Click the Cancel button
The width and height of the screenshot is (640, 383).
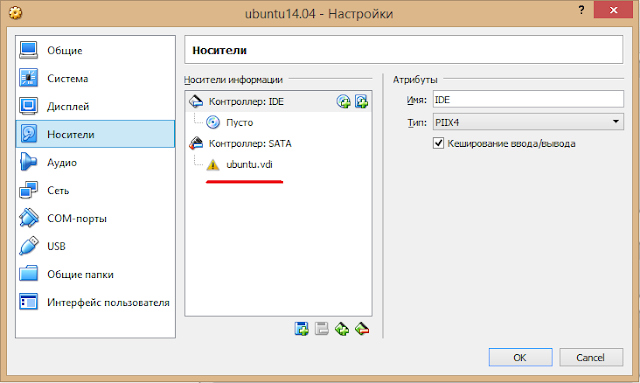(x=591, y=357)
